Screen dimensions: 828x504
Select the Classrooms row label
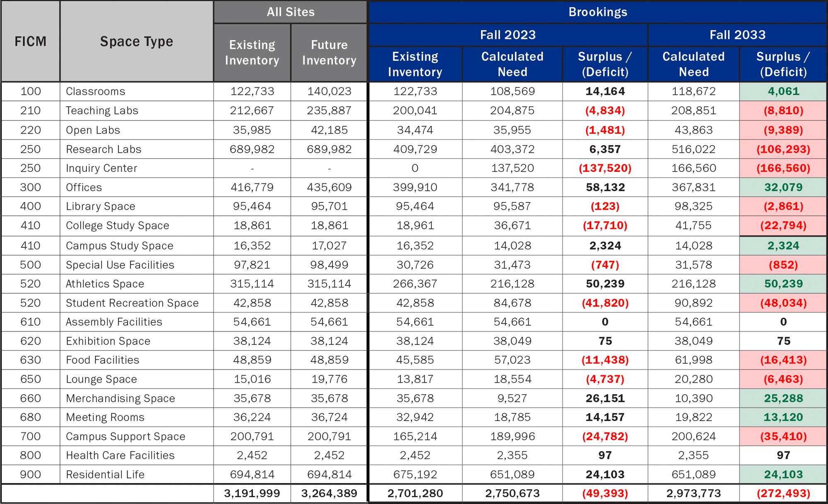96,91
